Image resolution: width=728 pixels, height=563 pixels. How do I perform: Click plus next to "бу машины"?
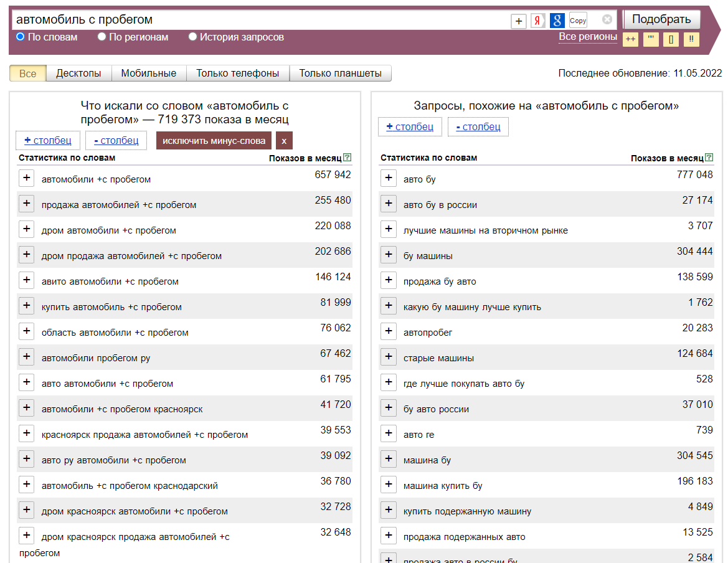[x=388, y=255]
